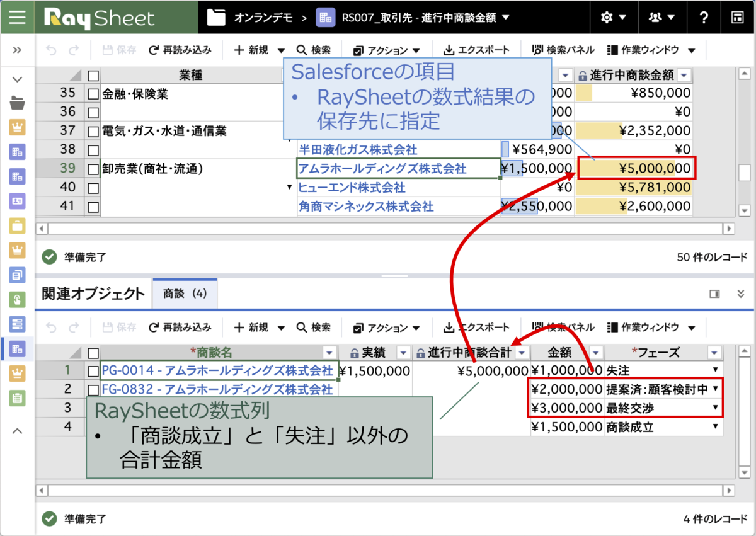This screenshot has height=536, width=756.
Task: Select the green clipboard sidebar icon
Action: [x=17, y=397]
